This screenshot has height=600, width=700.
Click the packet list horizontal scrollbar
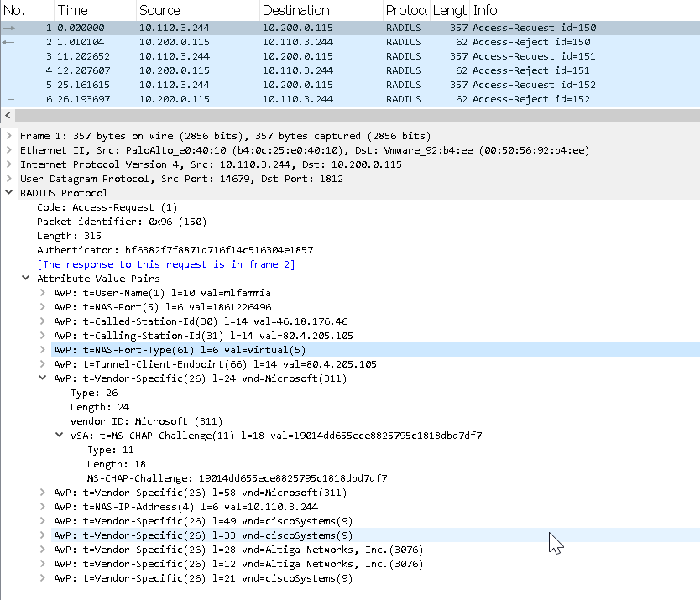(350, 115)
